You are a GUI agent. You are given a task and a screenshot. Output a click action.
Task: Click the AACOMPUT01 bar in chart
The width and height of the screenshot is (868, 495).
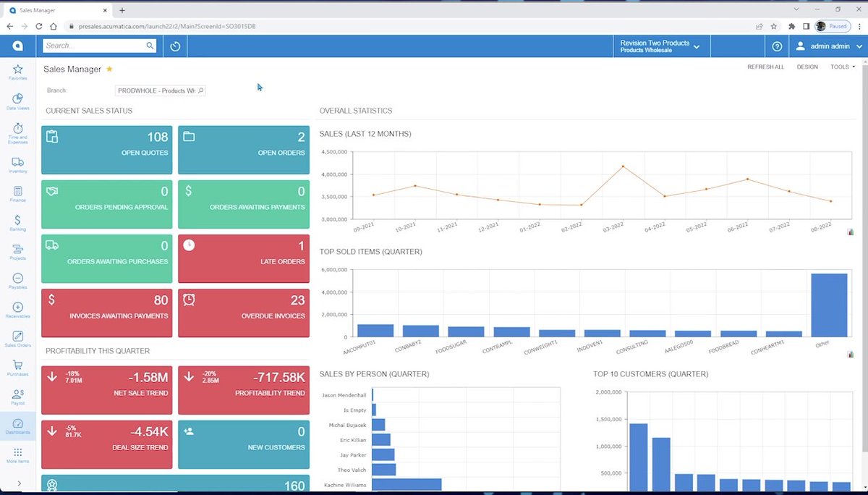click(x=375, y=331)
